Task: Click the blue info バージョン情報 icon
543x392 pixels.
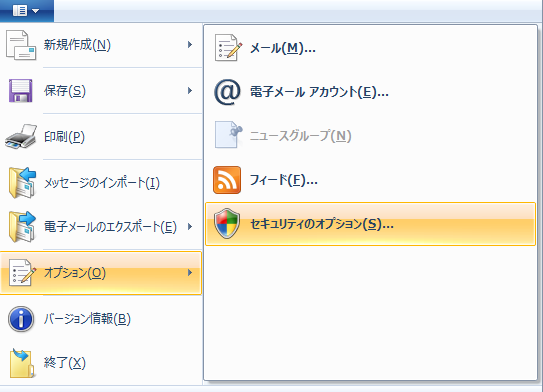Action: (21, 319)
